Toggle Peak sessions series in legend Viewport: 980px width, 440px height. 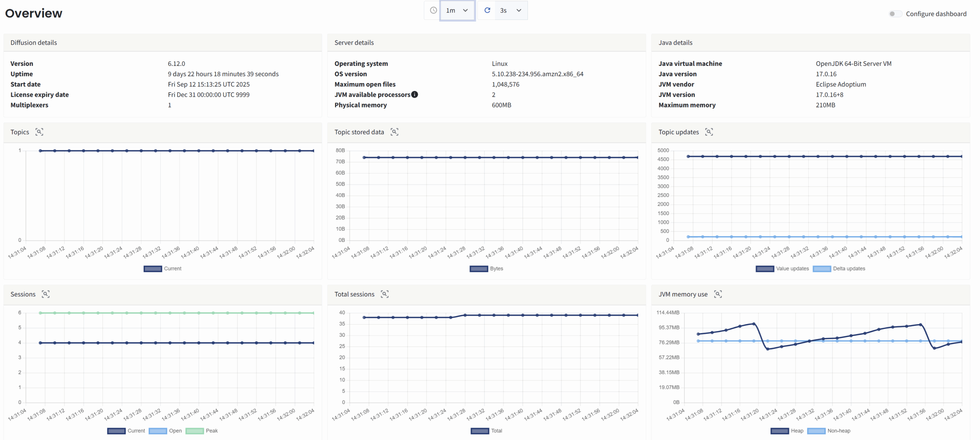pyautogui.click(x=211, y=431)
